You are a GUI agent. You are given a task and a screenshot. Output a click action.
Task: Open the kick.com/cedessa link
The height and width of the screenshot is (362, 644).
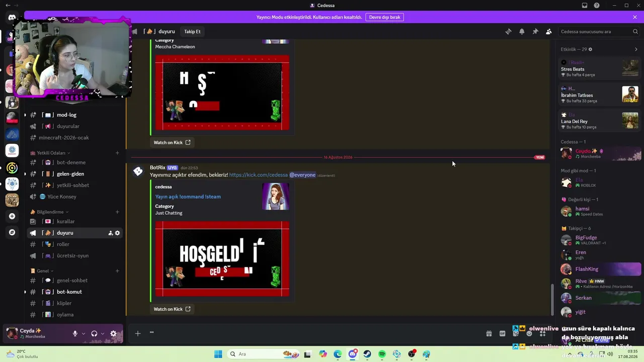click(x=259, y=175)
